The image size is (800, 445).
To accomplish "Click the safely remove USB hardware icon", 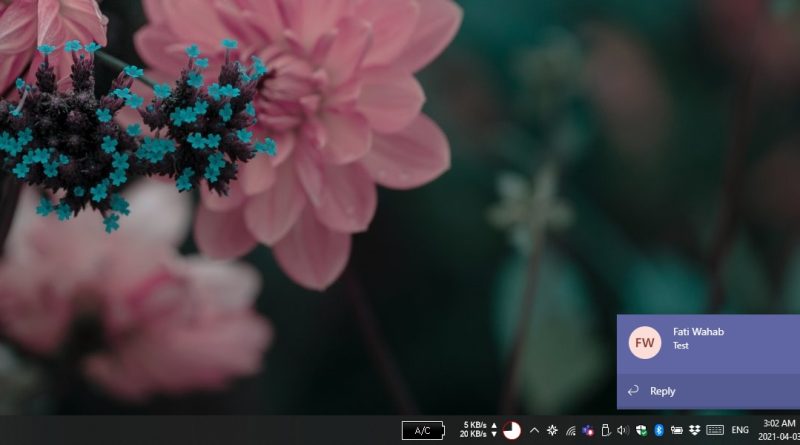I will [605, 430].
